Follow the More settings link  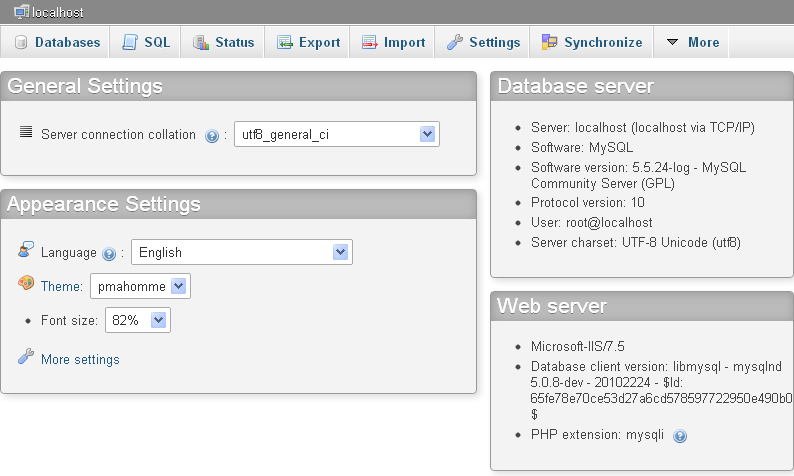(80, 360)
